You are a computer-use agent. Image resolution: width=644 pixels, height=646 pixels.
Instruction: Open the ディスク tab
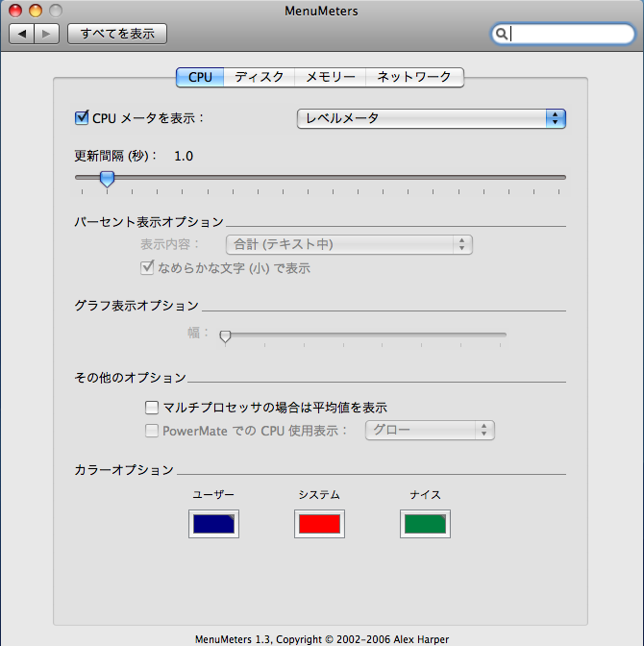pos(260,77)
